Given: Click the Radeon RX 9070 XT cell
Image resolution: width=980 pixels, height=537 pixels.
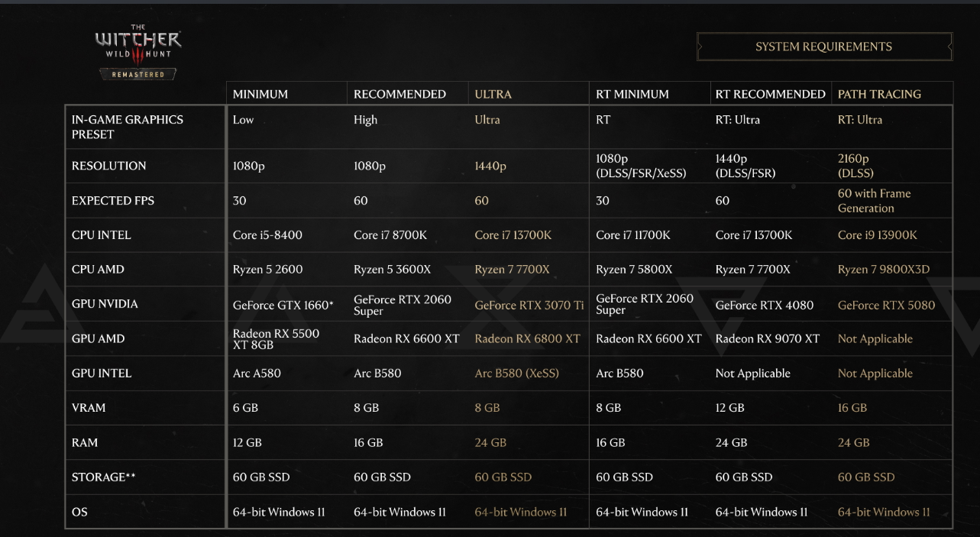Looking at the screenshot, I should coord(768,338).
